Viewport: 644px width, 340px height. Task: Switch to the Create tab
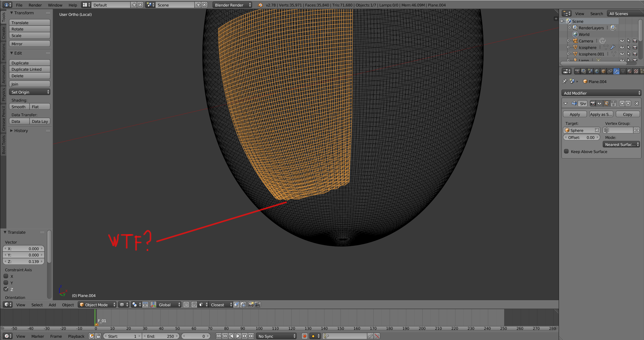(x=4, y=33)
